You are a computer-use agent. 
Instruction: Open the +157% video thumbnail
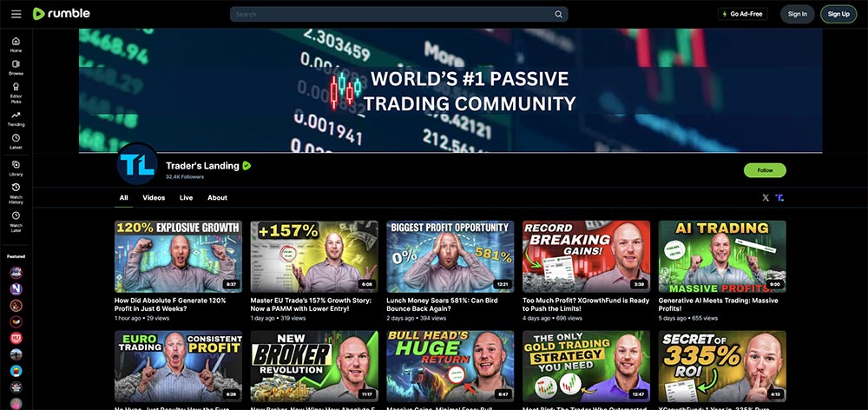point(314,256)
